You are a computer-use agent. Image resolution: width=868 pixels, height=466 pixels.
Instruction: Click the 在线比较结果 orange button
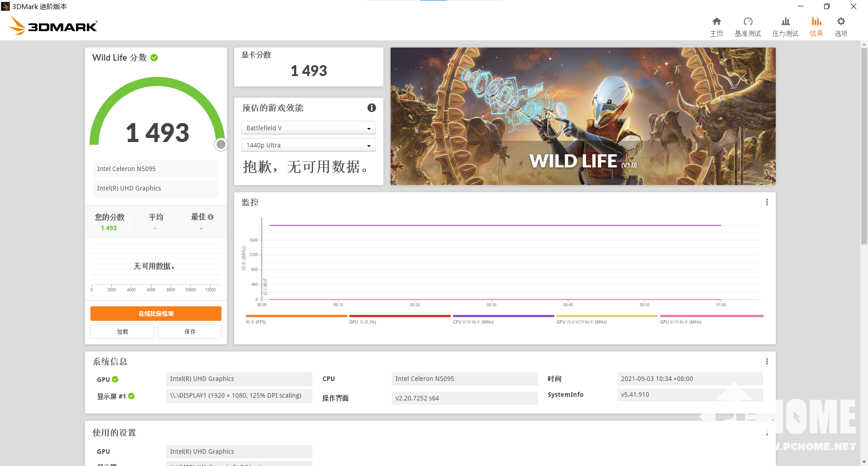click(x=156, y=314)
